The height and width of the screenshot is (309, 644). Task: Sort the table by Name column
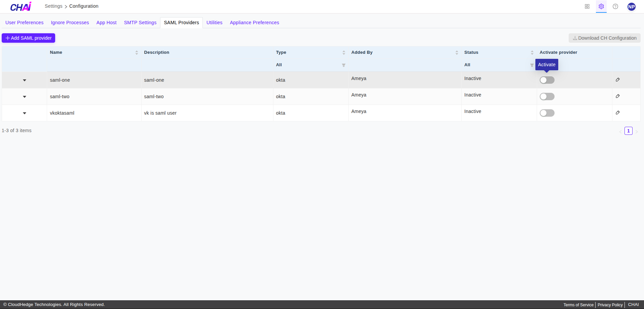coord(137,52)
